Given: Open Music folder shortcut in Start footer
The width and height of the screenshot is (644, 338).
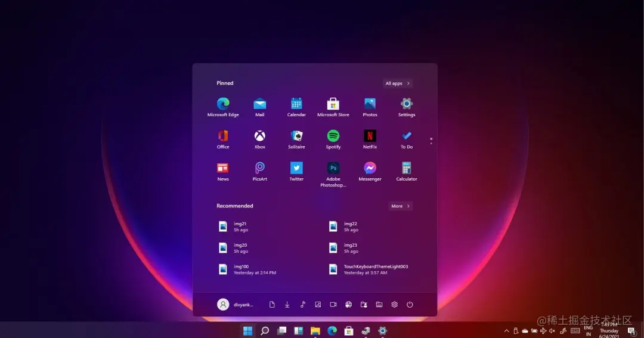Looking at the screenshot, I should coord(303,305).
